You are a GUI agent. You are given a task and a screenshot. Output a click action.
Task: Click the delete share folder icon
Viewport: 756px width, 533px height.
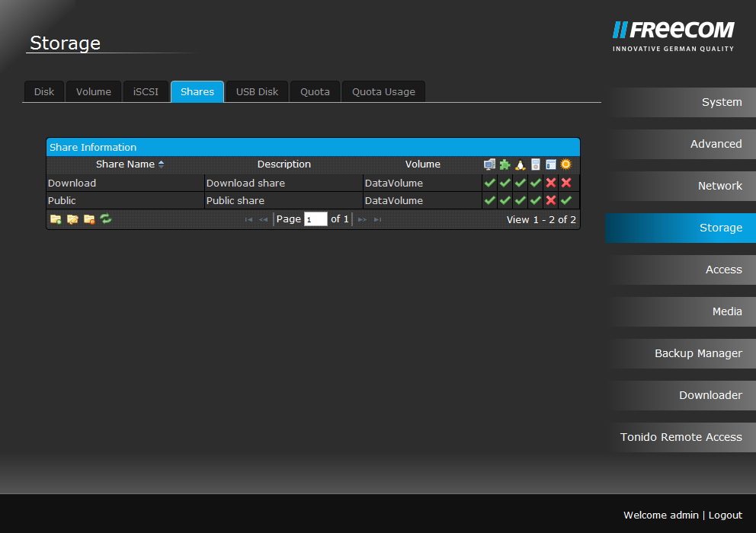click(89, 219)
